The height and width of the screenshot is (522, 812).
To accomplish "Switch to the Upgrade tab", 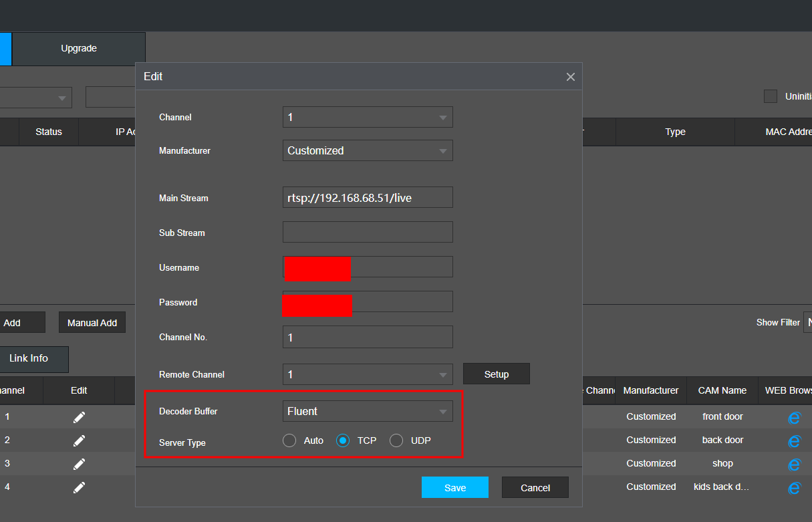I will pyautogui.click(x=79, y=49).
